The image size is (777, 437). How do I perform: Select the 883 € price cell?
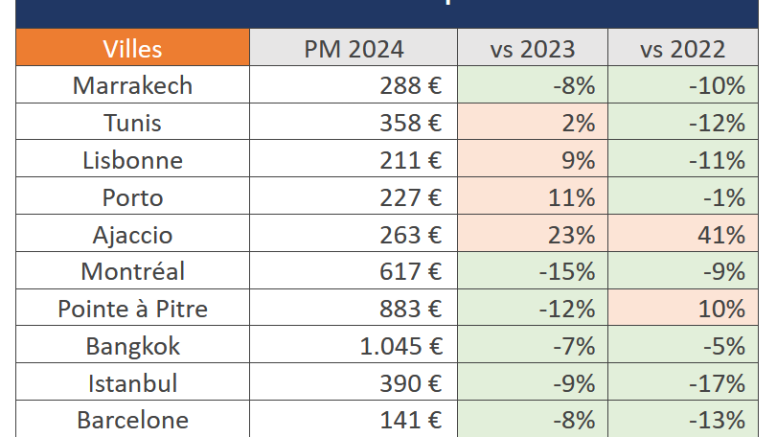353,309
